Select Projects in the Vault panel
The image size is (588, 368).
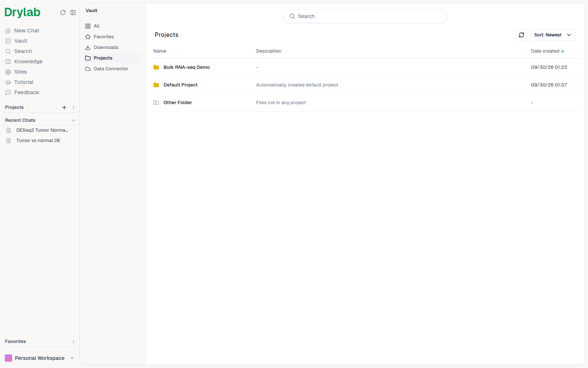coord(112,58)
